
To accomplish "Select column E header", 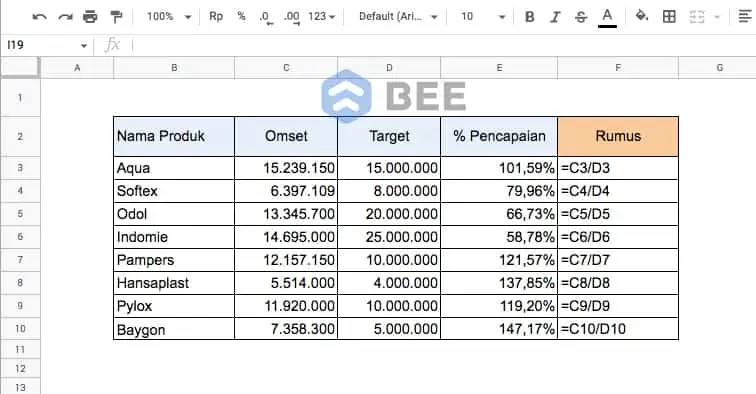I will click(x=499, y=68).
